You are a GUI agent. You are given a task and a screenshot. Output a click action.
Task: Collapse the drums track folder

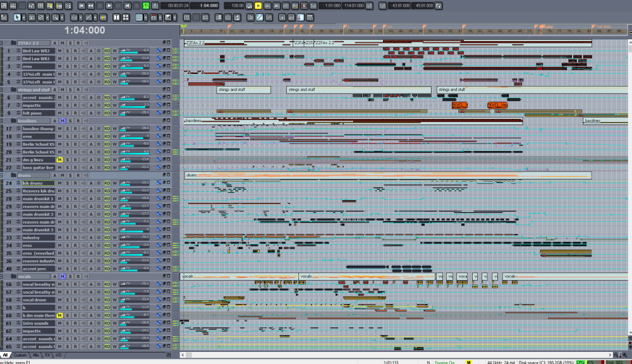point(3,175)
